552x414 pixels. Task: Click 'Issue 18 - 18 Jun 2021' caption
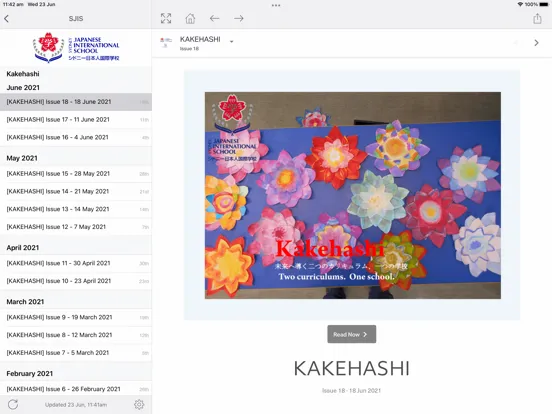pyautogui.click(x=351, y=390)
